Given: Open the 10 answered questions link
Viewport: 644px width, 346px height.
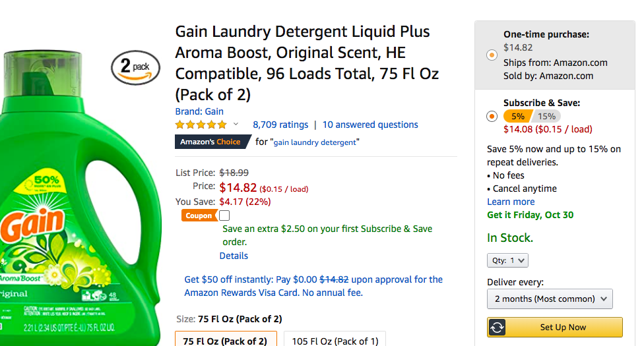Looking at the screenshot, I should [x=370, y=125].
